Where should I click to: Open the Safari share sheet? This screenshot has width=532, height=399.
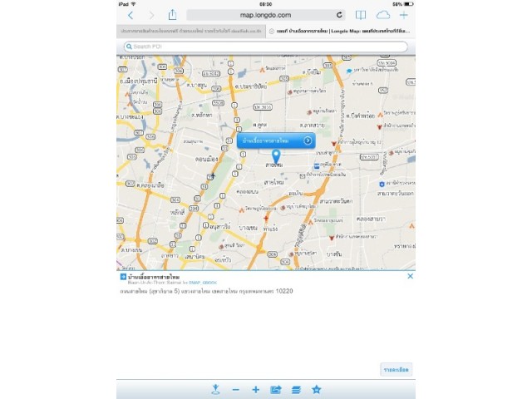pyautogui.click(x=172, y=15)
